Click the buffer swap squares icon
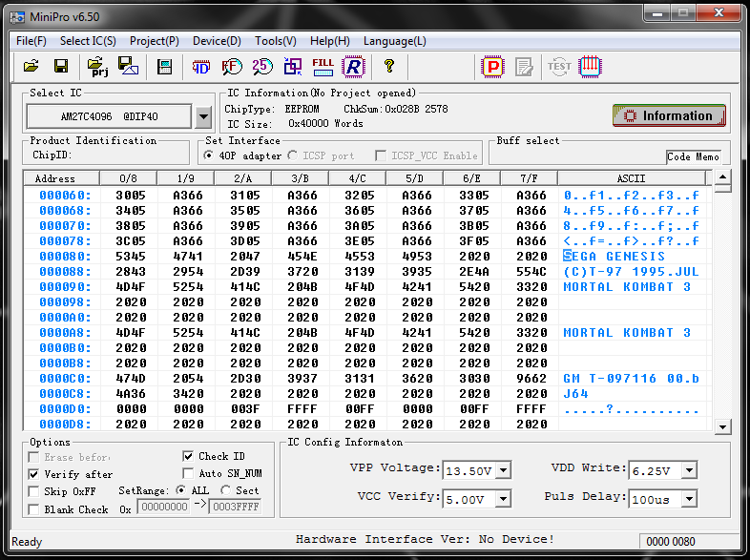Screen dimensions: 750x560 pyautogui.click(x=293, y=67)
